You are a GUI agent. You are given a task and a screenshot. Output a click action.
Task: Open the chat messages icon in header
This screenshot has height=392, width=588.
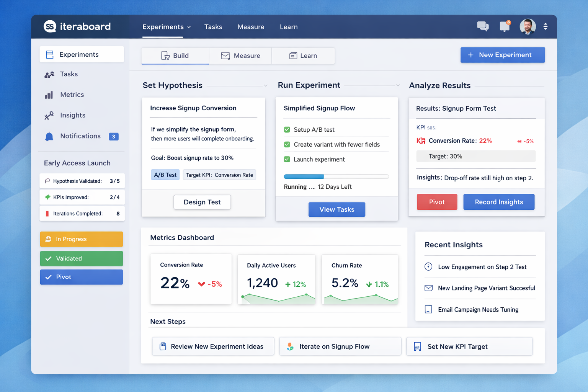(x=482, y=26)
